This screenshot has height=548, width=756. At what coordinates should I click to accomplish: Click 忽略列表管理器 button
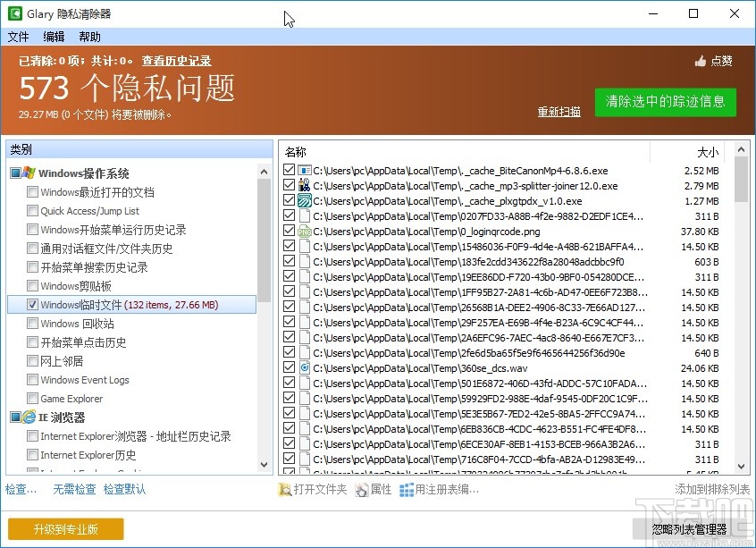[x=690, y=529]
